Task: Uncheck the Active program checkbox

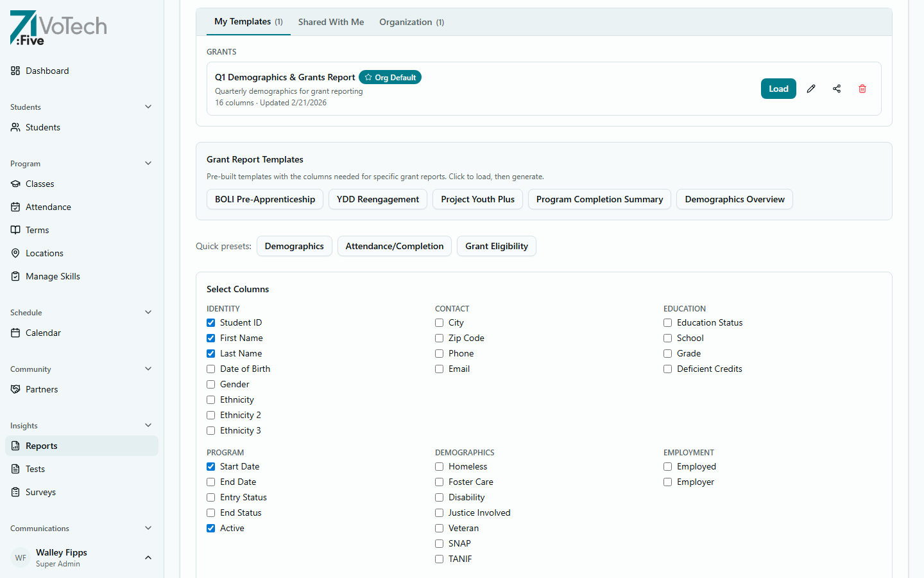Action: click(x=210, y=528)
